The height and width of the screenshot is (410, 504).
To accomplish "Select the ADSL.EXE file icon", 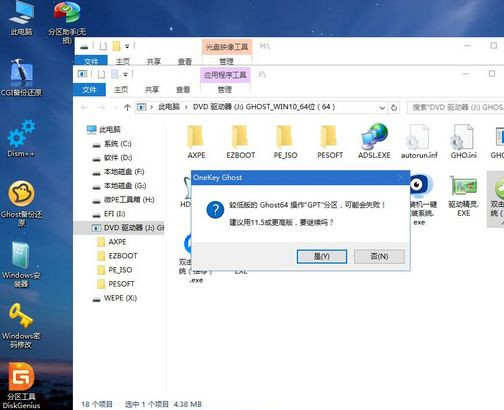I will coord(374,141).
